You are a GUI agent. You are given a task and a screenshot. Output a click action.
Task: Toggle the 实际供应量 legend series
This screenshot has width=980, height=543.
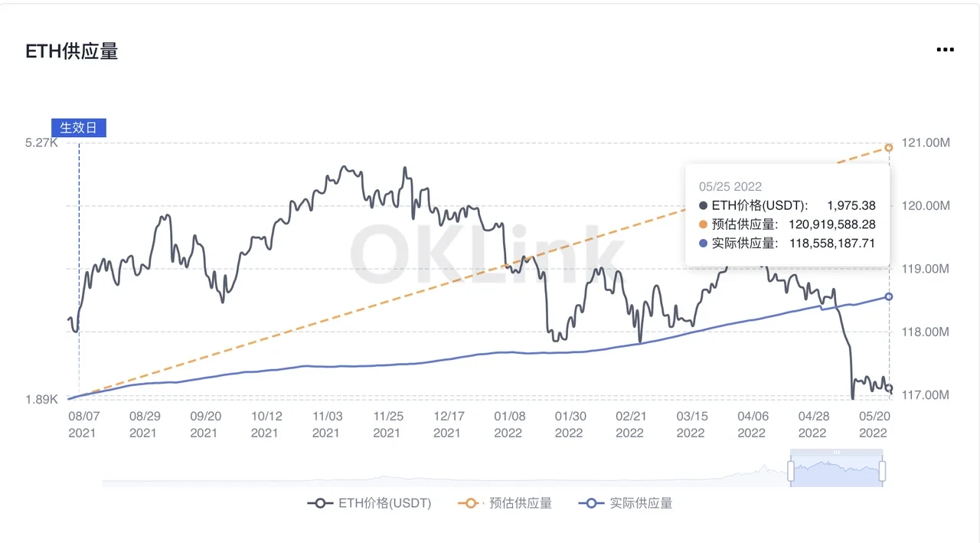641,503
